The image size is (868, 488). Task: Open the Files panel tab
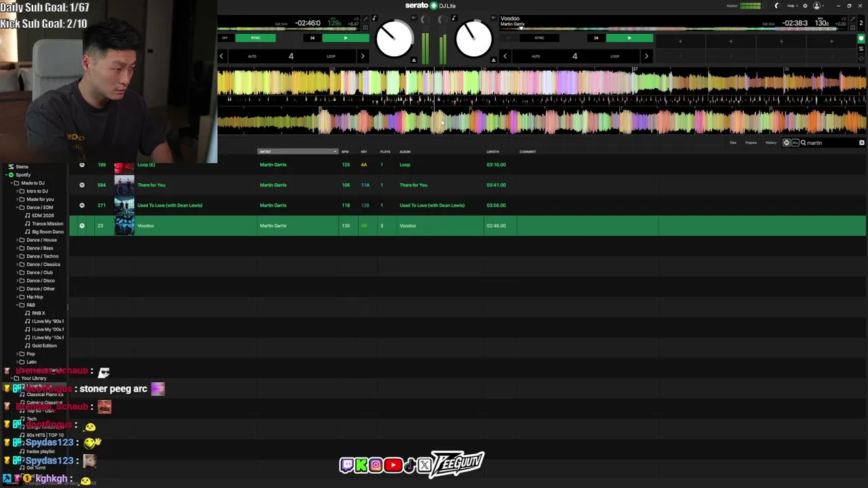733,143
